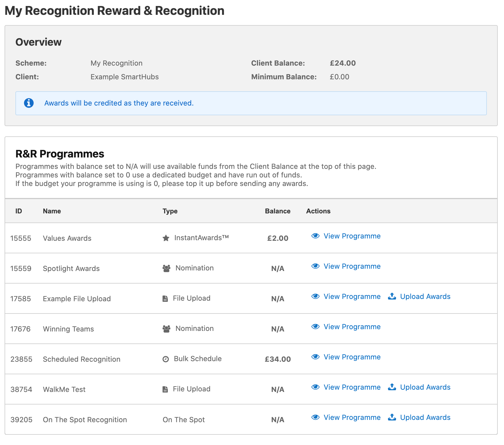This screenshot has width=504, height=445.
Task: Open View Programme for WalkMe Test
Action: pos(352,387)
